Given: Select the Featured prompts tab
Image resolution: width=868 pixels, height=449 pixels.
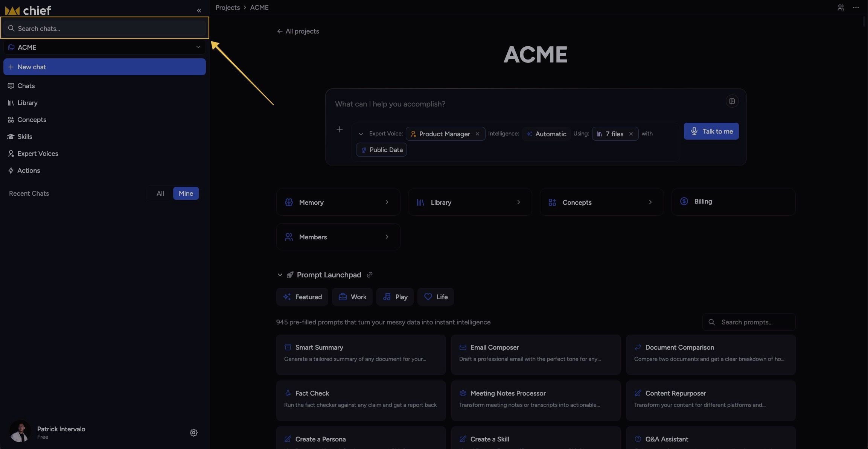Looking at the screenshot, I should tap(302, 297).
